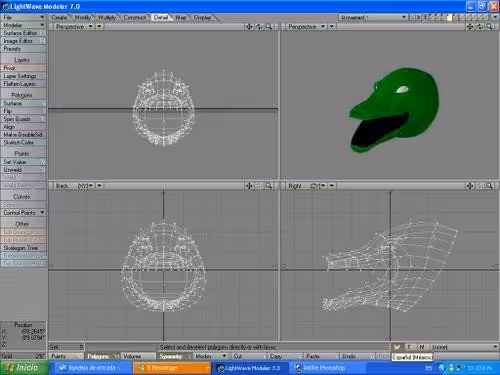Click the Inicio start button
500x375 pixels.
click(23, 368)
